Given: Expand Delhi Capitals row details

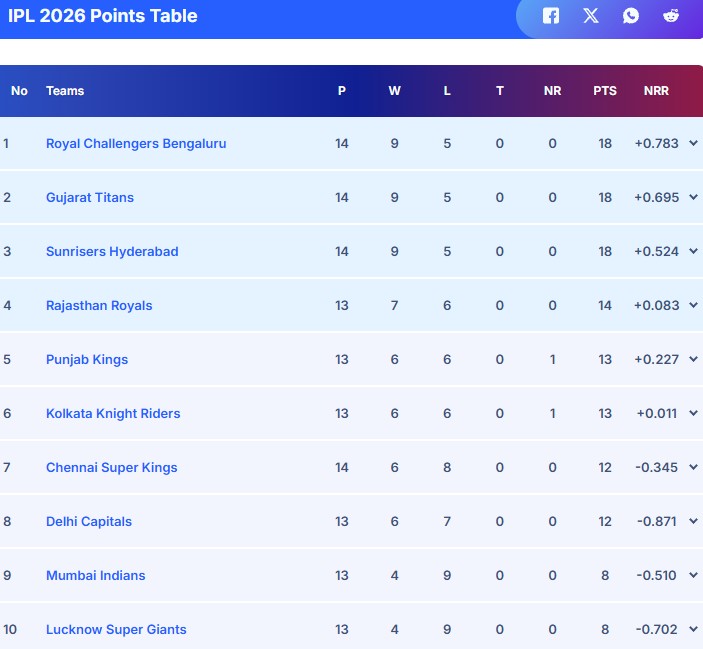Looking at the screenshot, I should coord(693,521).
